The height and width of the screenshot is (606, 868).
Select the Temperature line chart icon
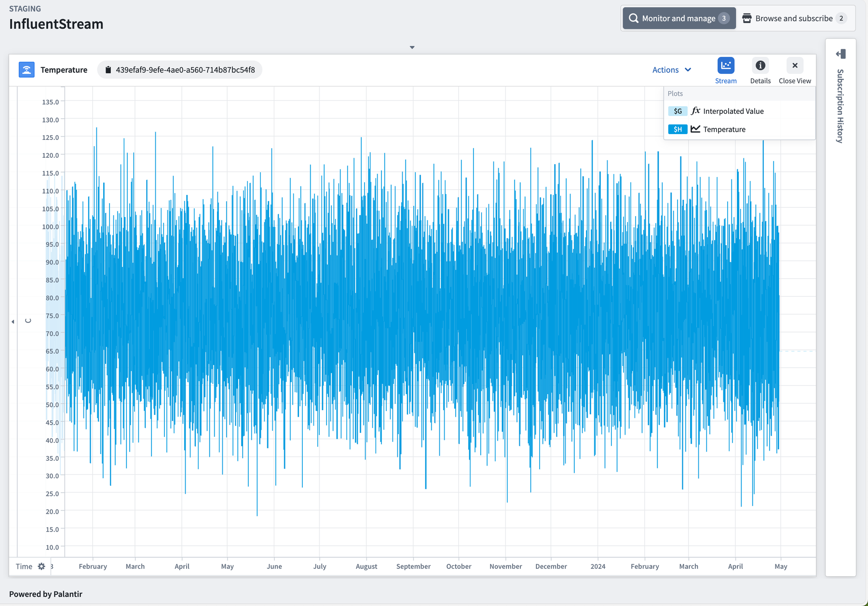coord(696,129)
